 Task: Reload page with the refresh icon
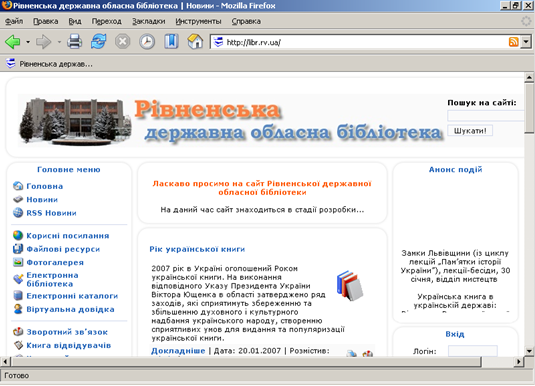point(98,42)
